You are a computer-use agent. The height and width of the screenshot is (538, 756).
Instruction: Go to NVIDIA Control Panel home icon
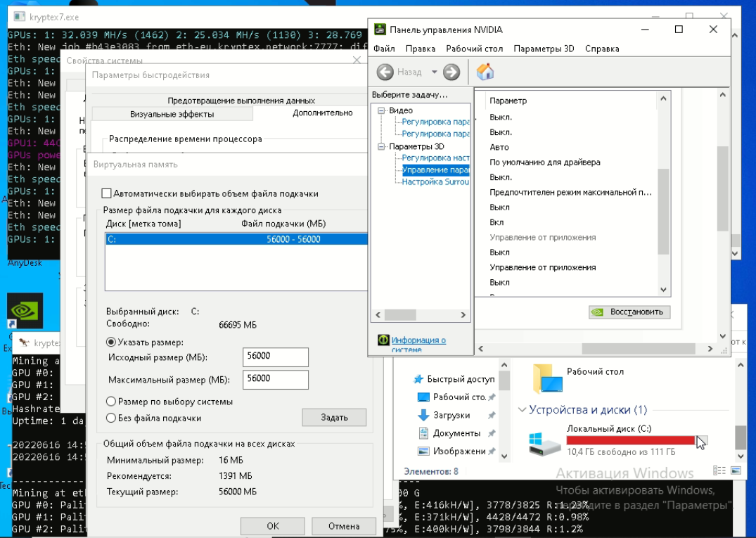point(485,72)
